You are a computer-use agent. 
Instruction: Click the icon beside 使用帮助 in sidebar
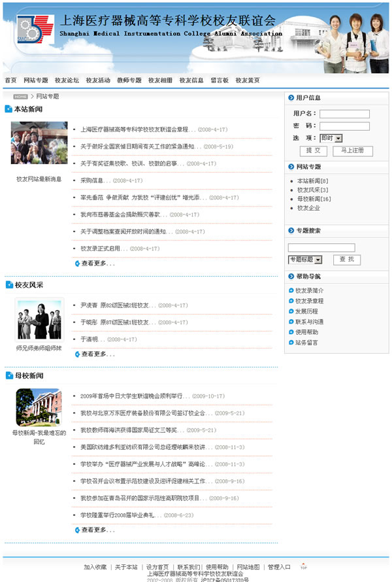point(291,332)
